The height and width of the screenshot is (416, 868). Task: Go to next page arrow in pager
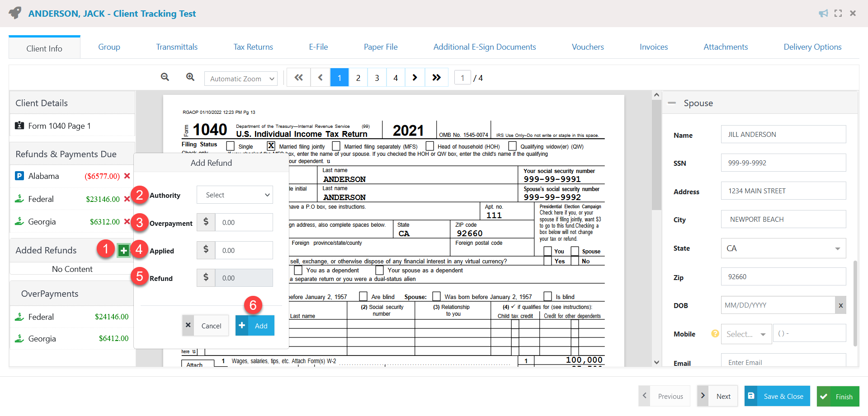pos(415,78)
